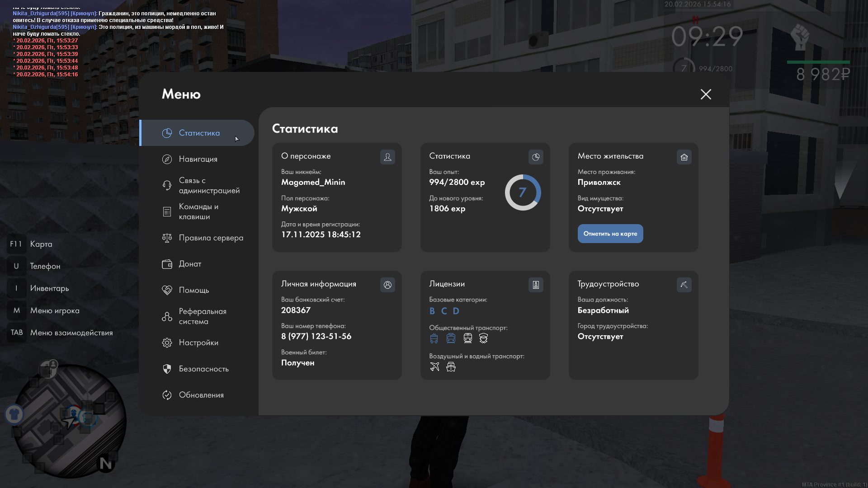This screenshot has width=868, height=488.
Task: Click the house icon in Место жительства card
Action: coord(684,157)
